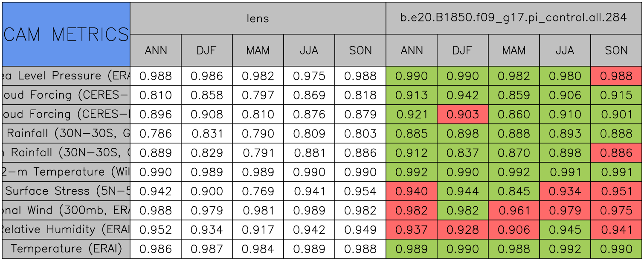Click the red 0.961 wind cell

click(513, 211)
